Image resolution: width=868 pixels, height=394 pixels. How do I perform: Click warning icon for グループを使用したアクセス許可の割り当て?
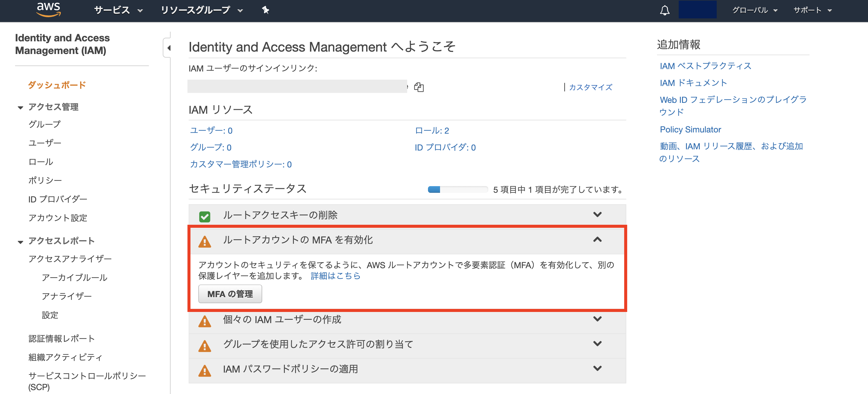point(205,346)
